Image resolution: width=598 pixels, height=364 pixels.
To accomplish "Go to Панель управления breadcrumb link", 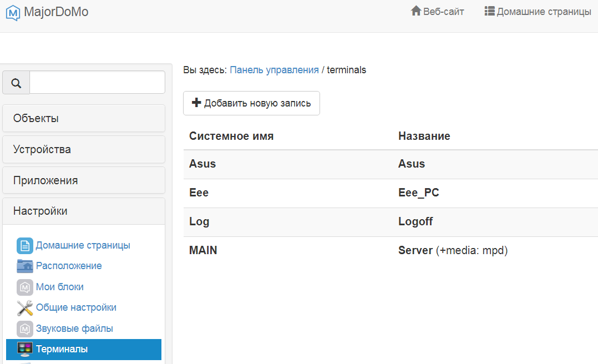I will point(274,70).
